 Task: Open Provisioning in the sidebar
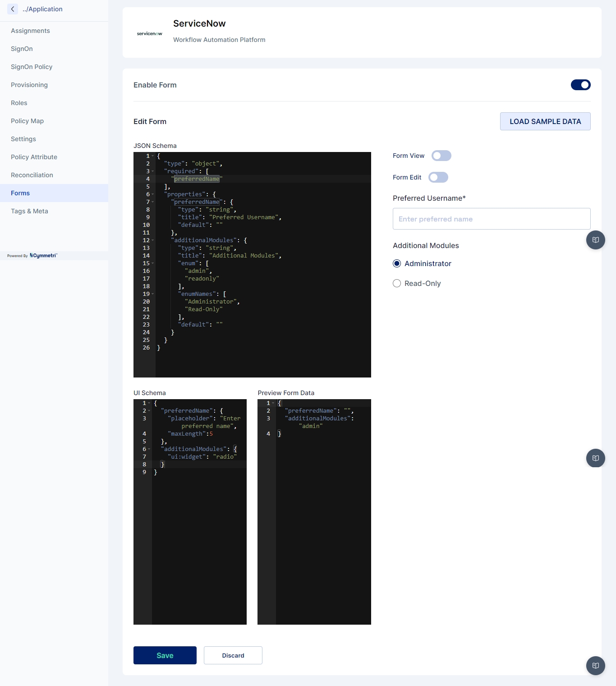point(54,85)
